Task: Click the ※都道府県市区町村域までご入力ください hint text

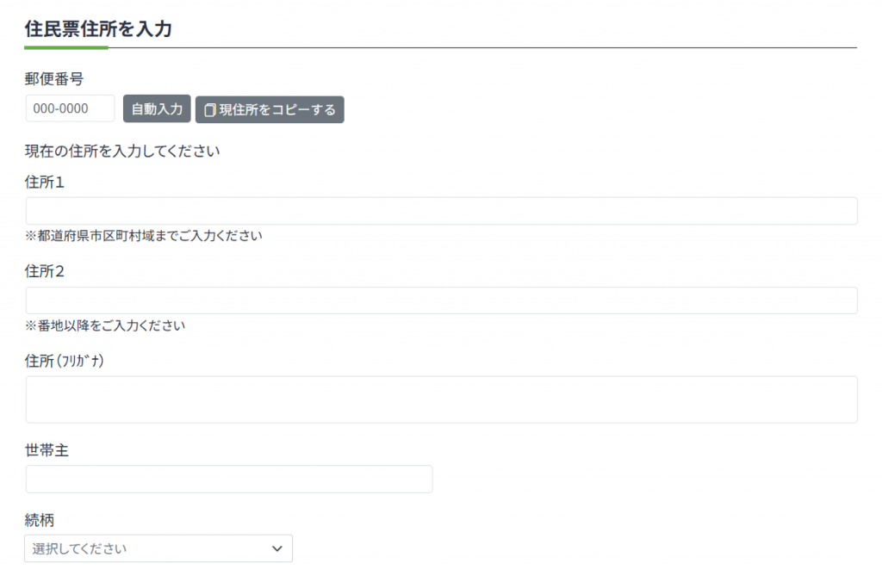Action: point(144,236)
